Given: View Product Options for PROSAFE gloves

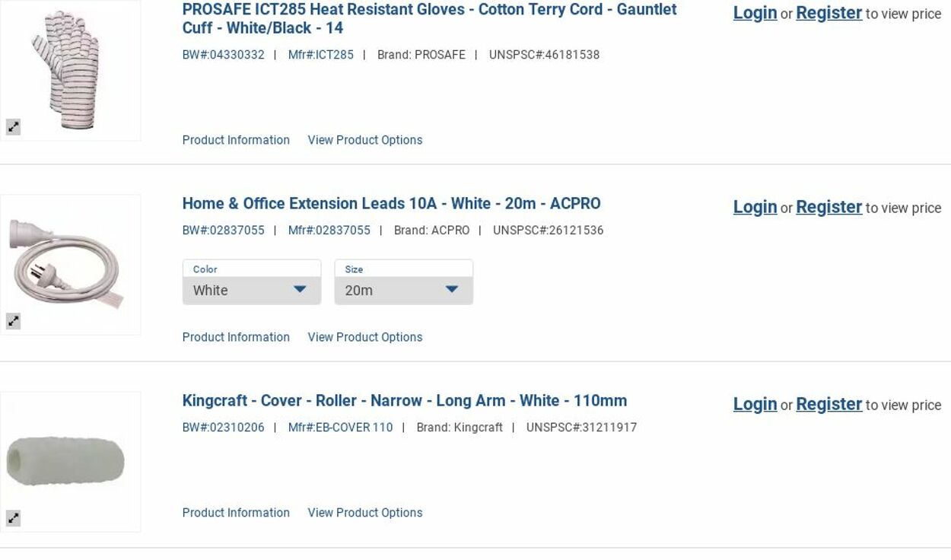Looking at the screenshot, I should tap(364, 140).
